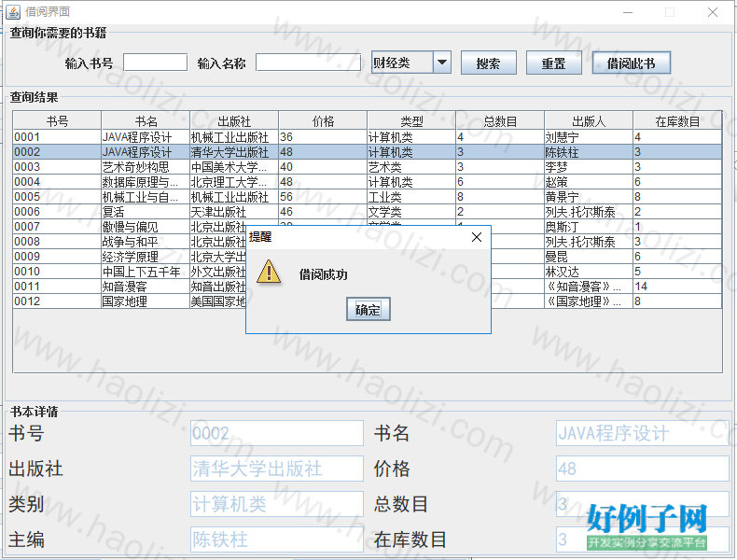Screen dimensions: 737x560
Task: Click the 价格 detail field showing 48
Action: (643, 469)
